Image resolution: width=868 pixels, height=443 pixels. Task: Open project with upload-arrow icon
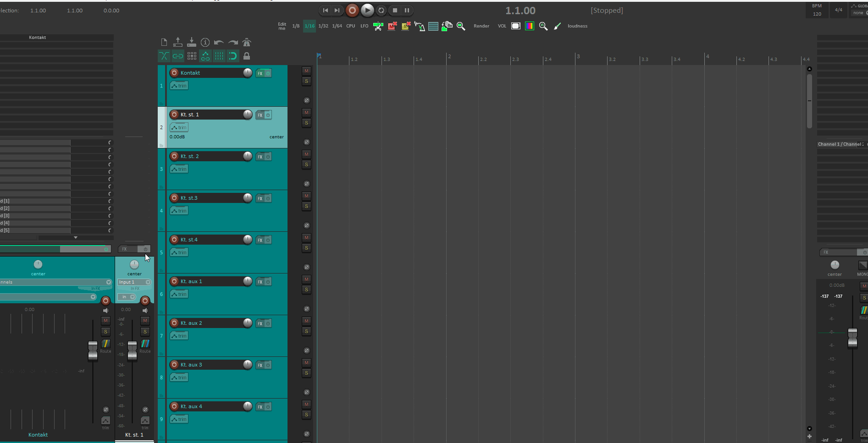pyautogui.click(x=178, y=43)
